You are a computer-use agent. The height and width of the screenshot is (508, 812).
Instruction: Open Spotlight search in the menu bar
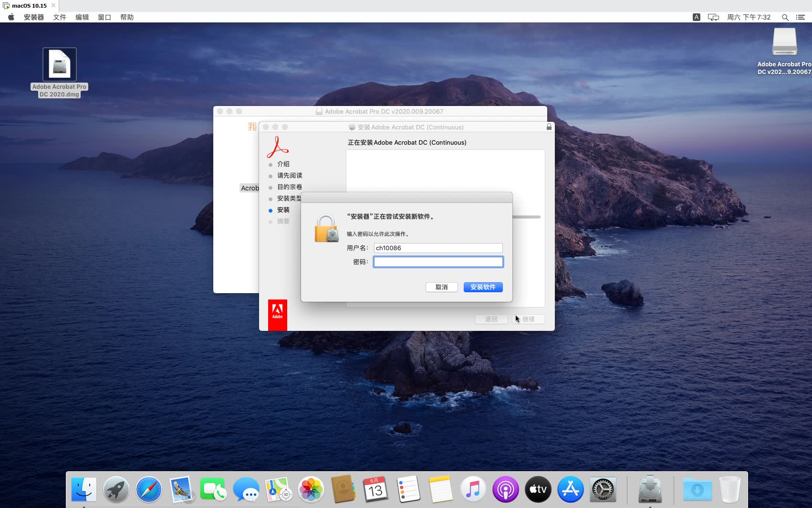(785, 17)
